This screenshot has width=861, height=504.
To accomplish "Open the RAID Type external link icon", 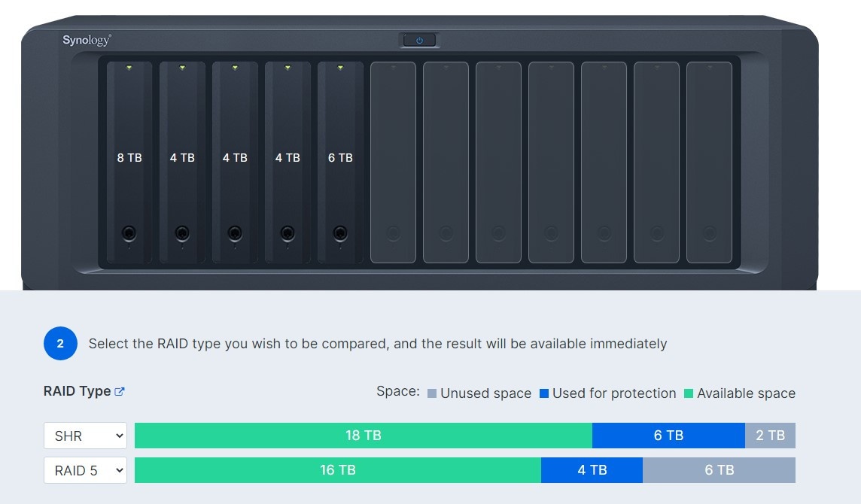I will pyautogui.click(x=120, y=391).
